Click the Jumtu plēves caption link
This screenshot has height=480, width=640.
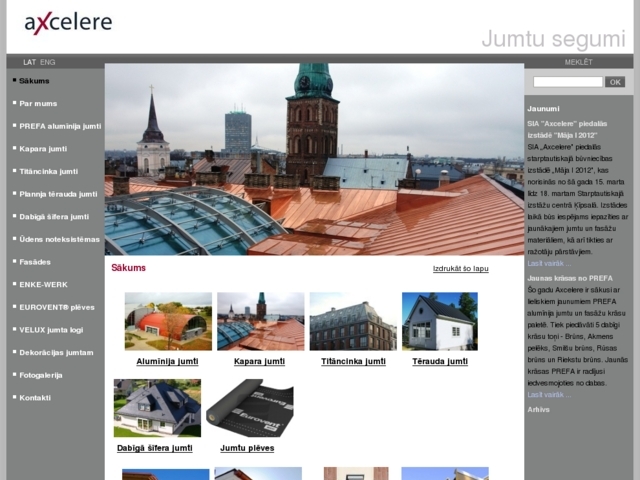247,448
